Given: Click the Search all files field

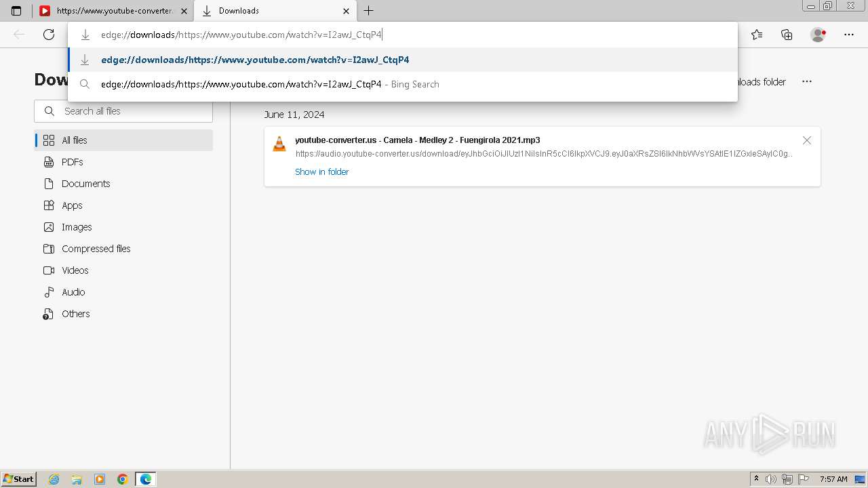Looking at the screenshot, I should [123, 111].
